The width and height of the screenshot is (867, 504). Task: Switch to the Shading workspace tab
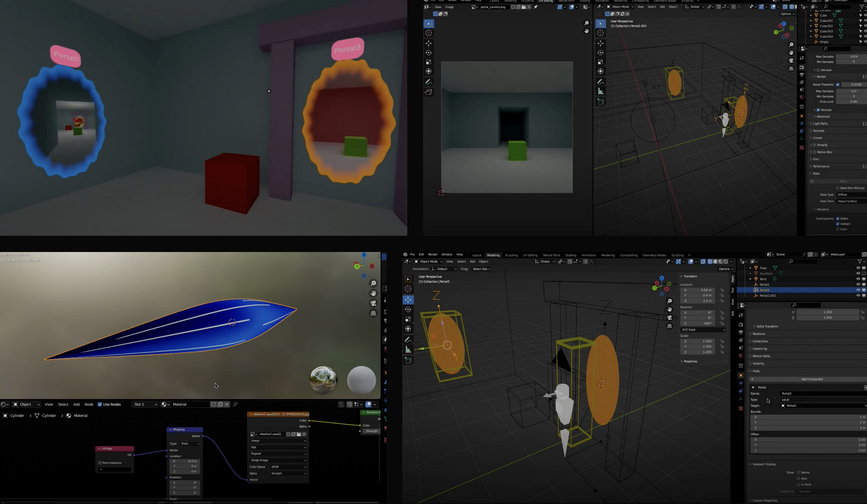570,255
